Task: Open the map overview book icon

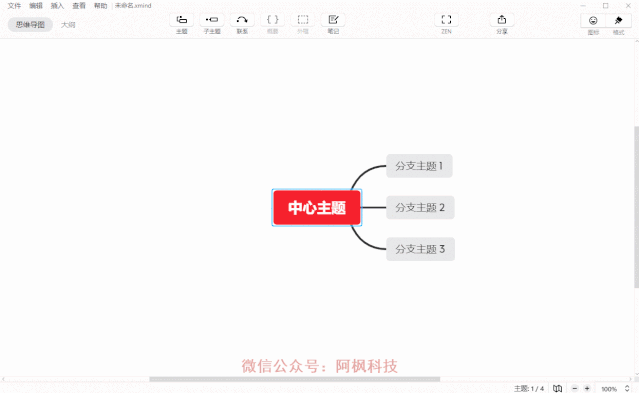Action: tap(557, 389)
